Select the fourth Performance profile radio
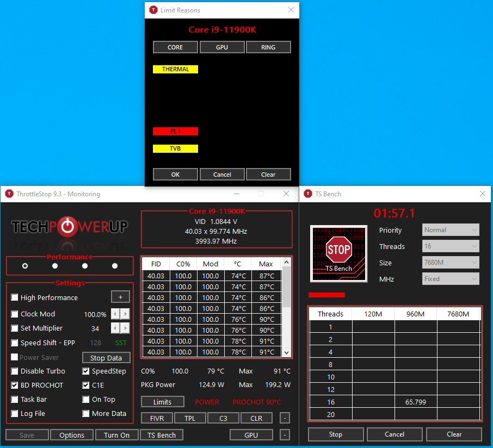493x448 pixels. [x=115, y=266]
